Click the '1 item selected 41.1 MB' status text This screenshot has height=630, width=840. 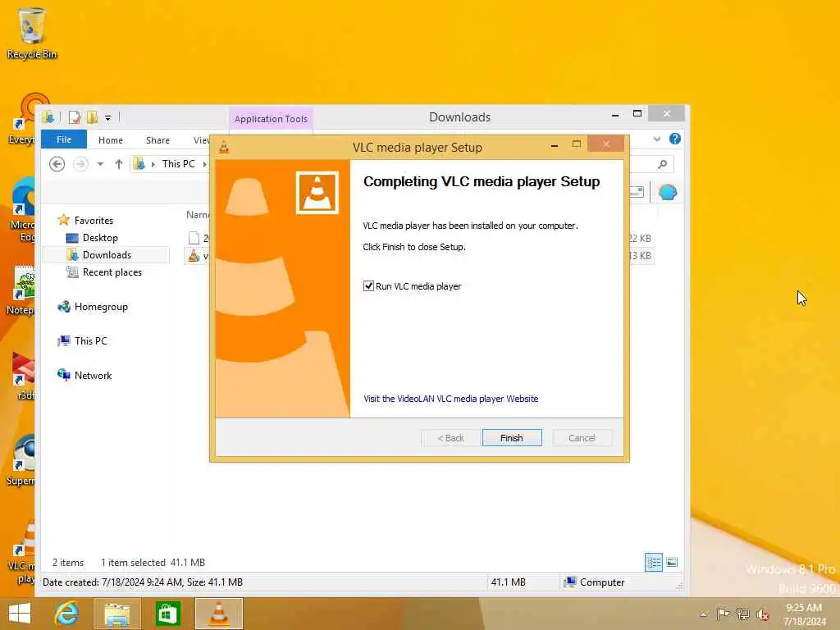click(x=153, y=563)
